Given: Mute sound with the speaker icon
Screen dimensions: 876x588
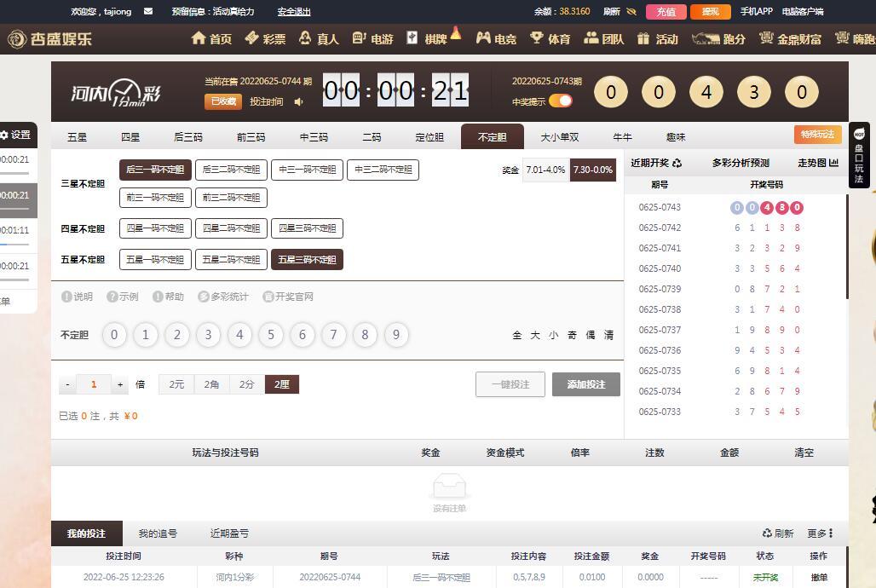Looking at the screenshot, I should [299, 101].
